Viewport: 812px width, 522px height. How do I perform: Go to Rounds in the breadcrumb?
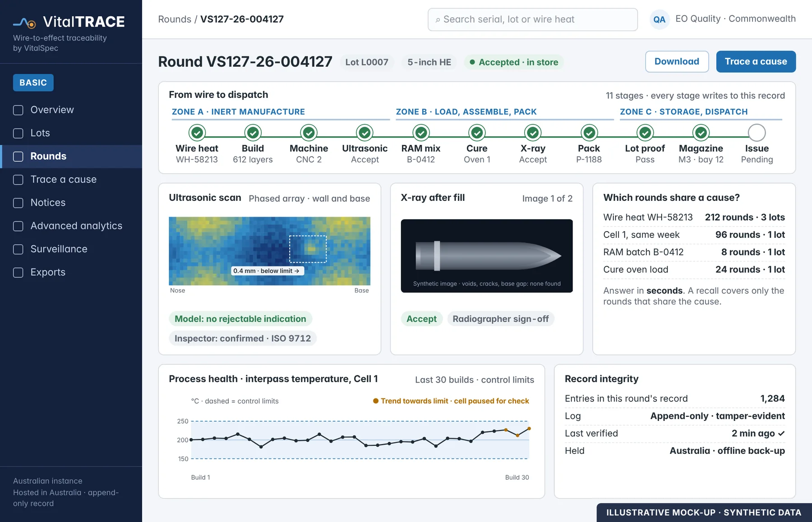click(175, 19)
